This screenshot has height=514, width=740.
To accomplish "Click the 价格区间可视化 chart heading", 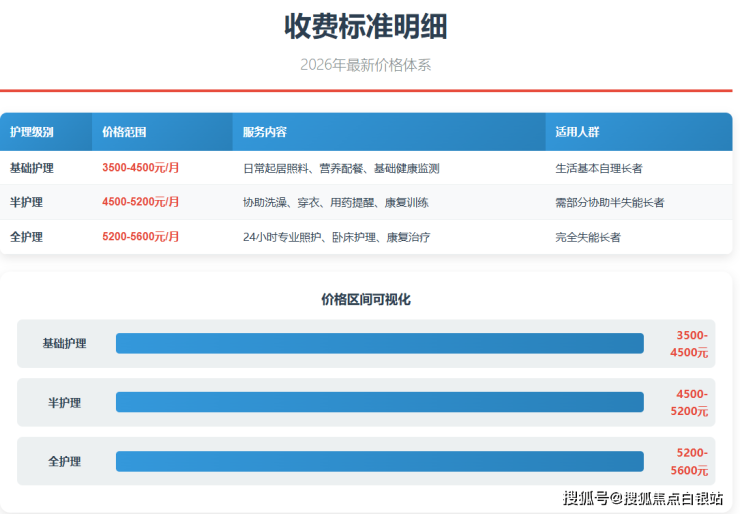I will pyautogui.click(x=366, y=299).
